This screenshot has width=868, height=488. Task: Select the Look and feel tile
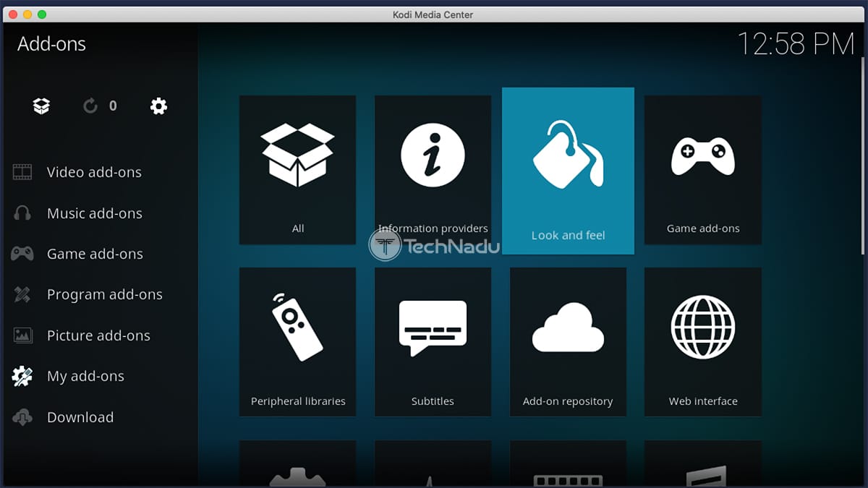coord(568,171)
